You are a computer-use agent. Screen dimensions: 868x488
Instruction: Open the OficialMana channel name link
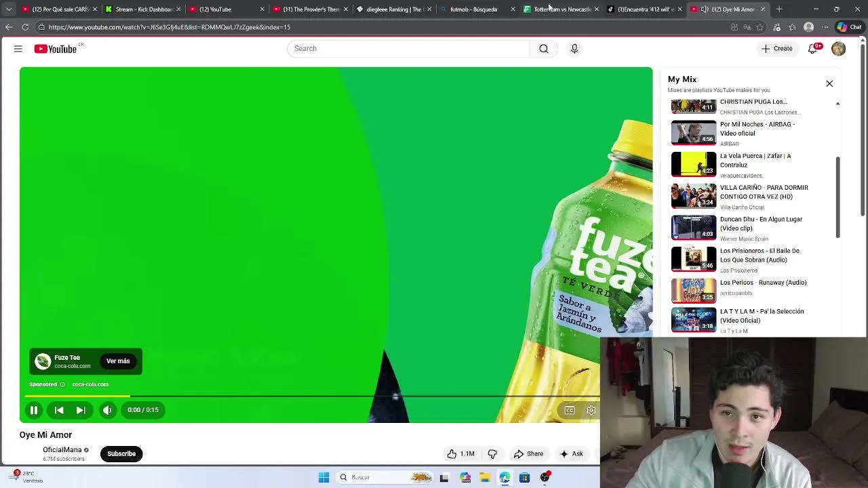(62, 450)
